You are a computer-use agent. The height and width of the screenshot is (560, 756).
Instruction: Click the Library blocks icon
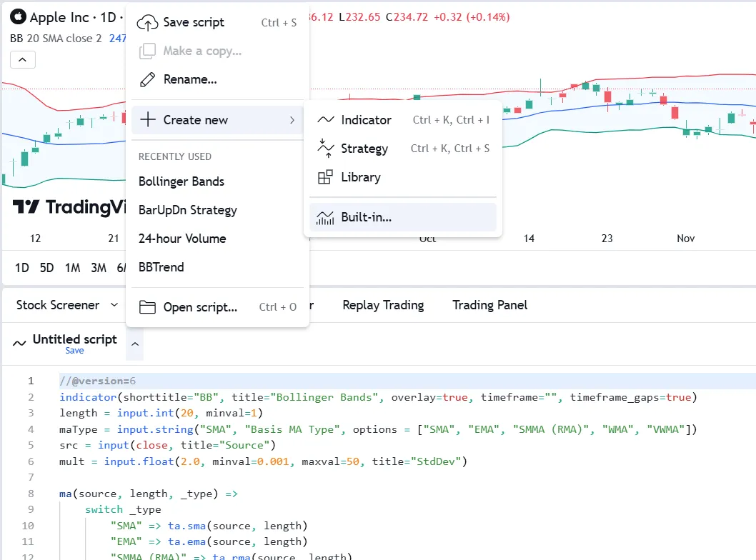326,177
